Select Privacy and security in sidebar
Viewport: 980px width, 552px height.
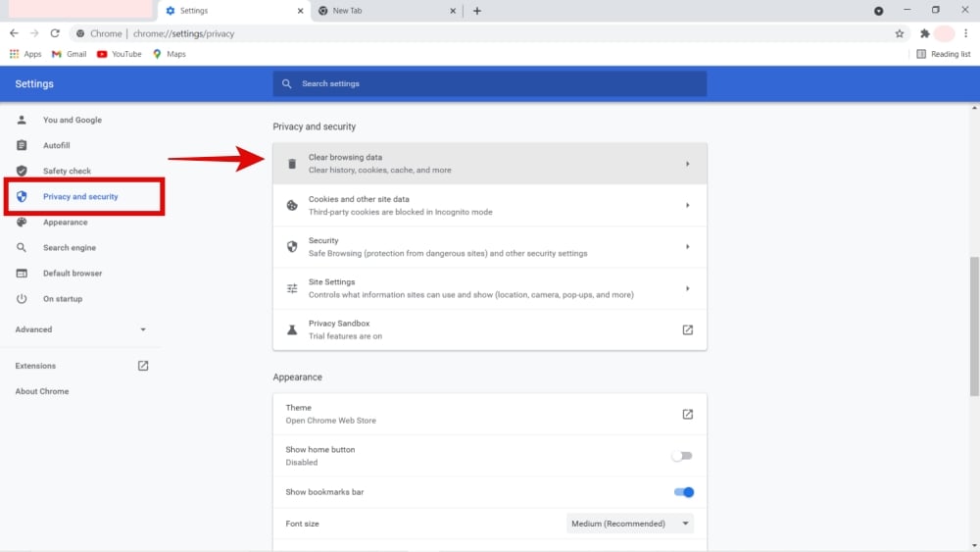[x=80, y=197]
